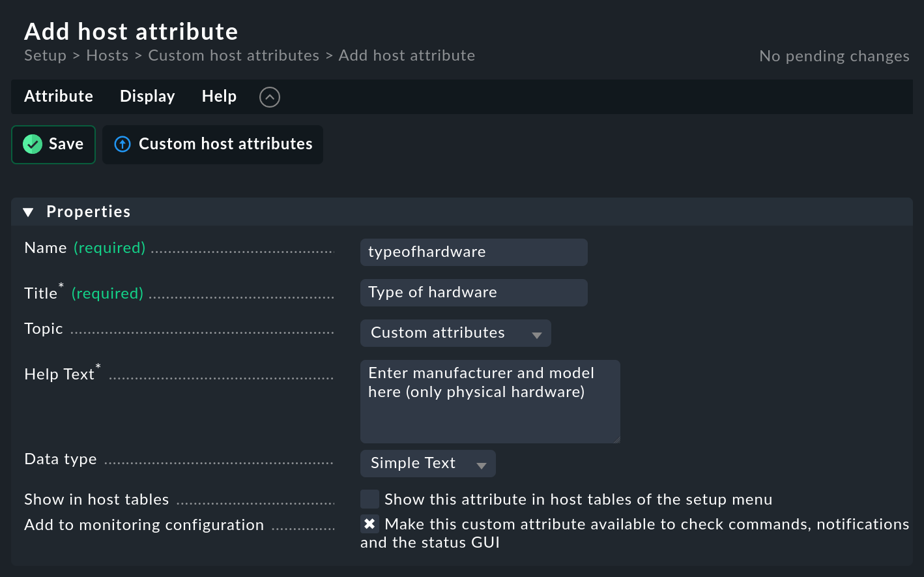Click the blue up-arrow icon beside Custom host attributes
The image size is (924, 577).
[123, 144]
